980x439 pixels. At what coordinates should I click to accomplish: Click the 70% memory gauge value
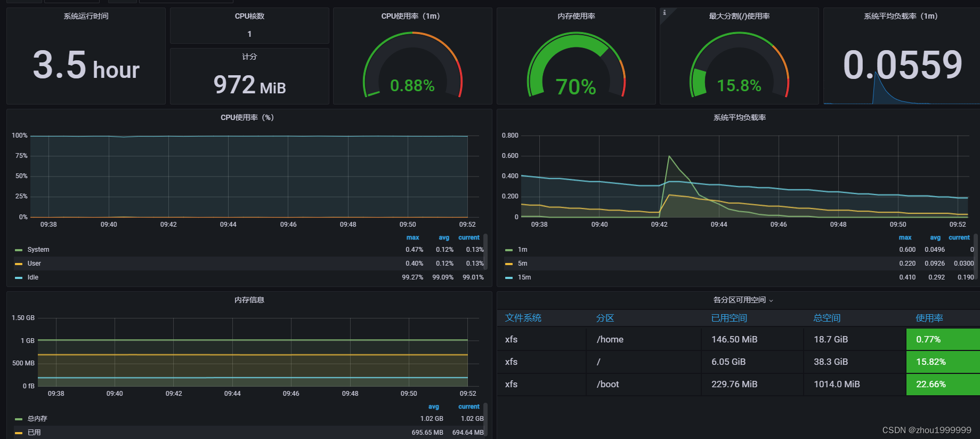tap(576, 86)
